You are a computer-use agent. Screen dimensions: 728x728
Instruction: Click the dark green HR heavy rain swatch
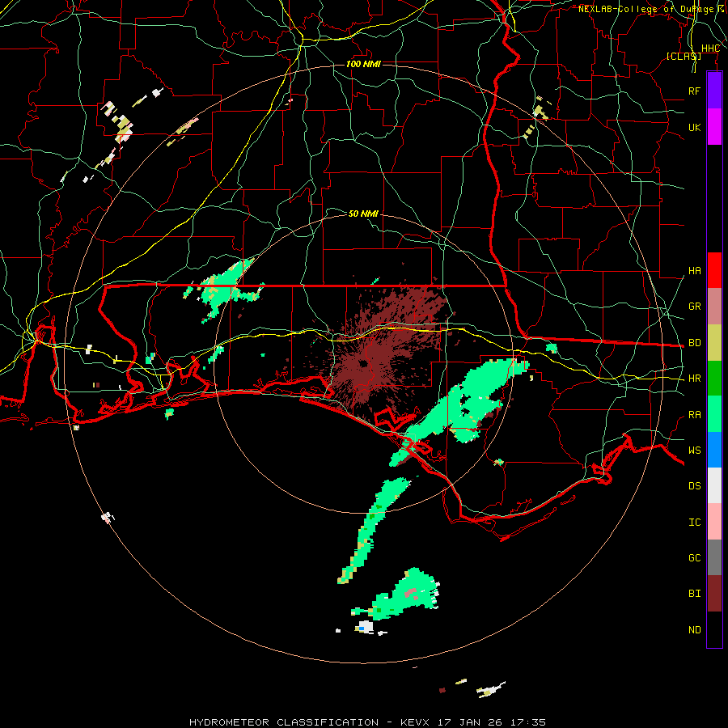point(714,379)
